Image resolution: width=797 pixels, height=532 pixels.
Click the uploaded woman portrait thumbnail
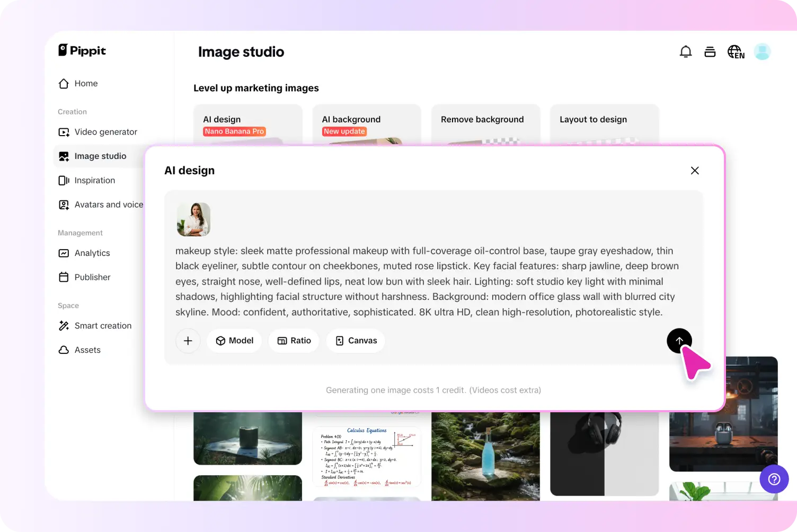[193, 219]
